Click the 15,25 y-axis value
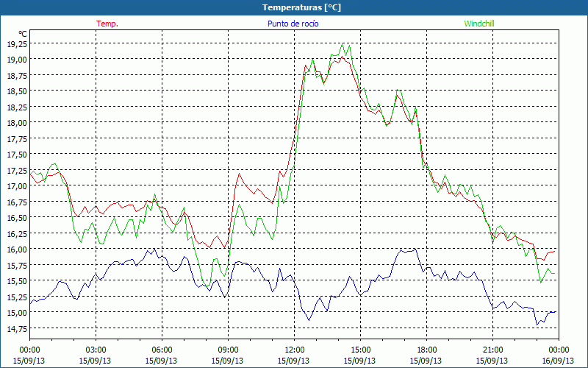 click(x=16, y=297)
